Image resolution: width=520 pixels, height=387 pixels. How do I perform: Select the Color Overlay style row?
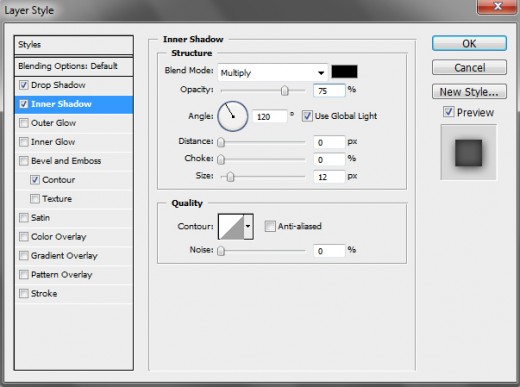pos(74,237)
